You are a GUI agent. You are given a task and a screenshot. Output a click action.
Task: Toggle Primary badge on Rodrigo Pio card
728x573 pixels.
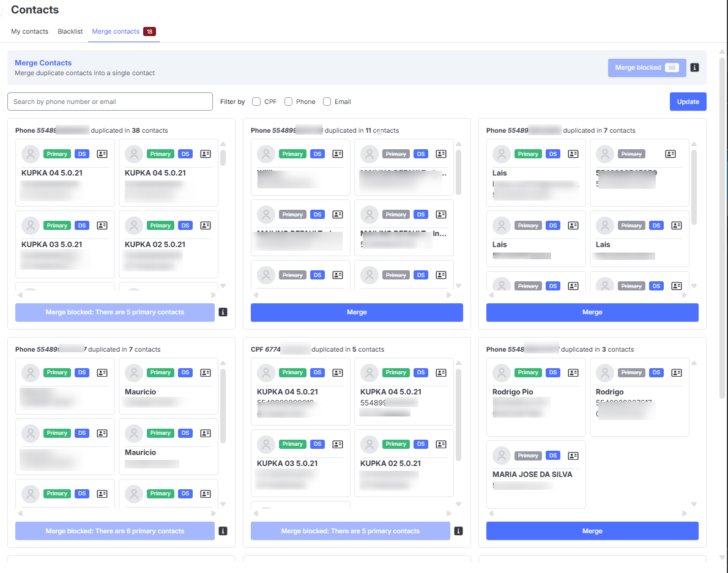pyautogui.click(x=528, y=372)
